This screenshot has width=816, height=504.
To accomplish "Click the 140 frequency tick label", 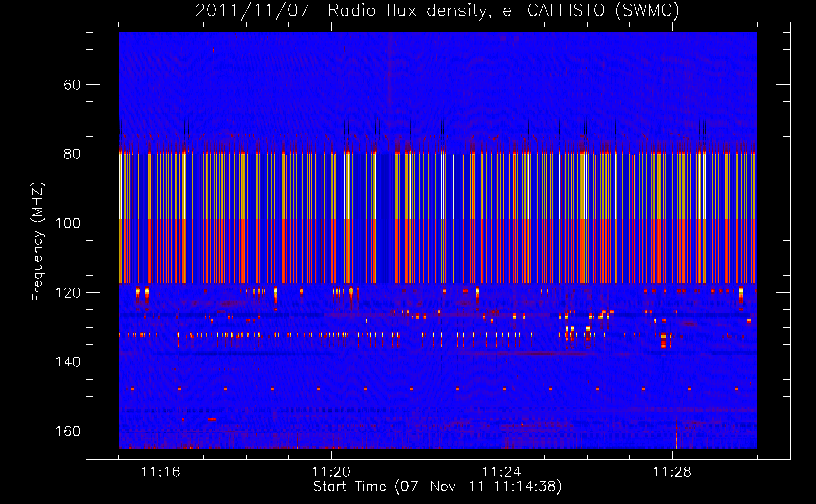I will pyautogui.click(x=68, y=362).
